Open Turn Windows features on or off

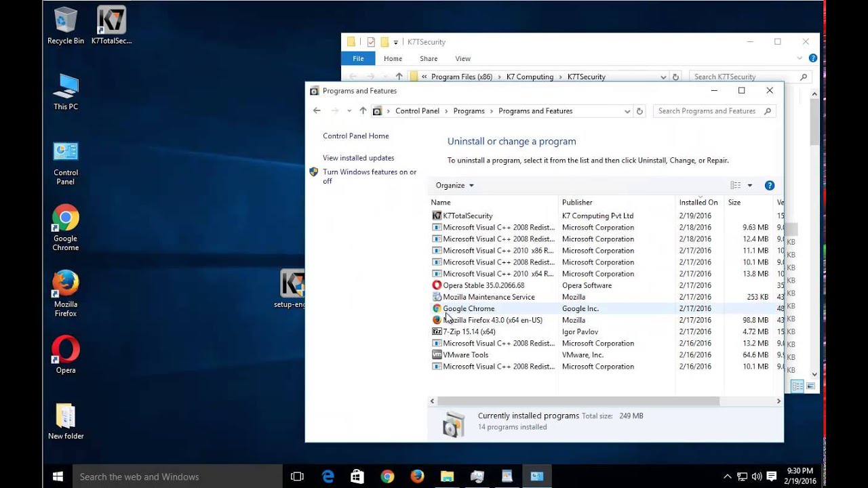point(370,176)
